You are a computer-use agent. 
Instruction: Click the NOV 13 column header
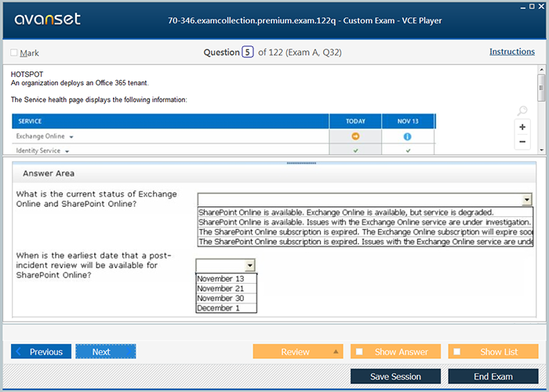tap(408, 121)
